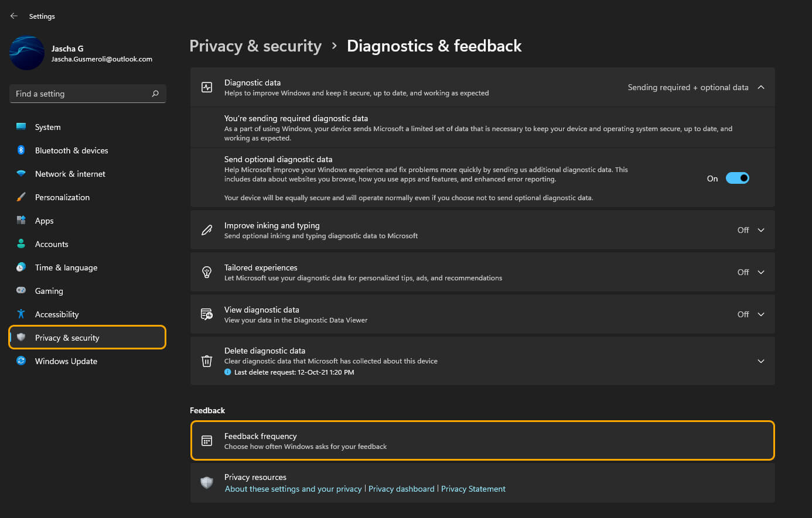Go to Bluetooth & devices settings
The height and width of the screenshot is (518, 812).
click(87, 150)
